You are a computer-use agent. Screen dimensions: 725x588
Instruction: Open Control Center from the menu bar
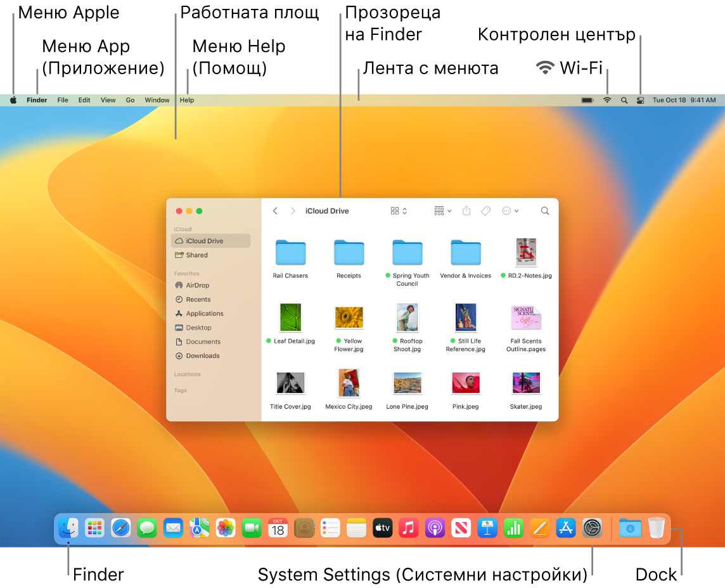point(639,99)
